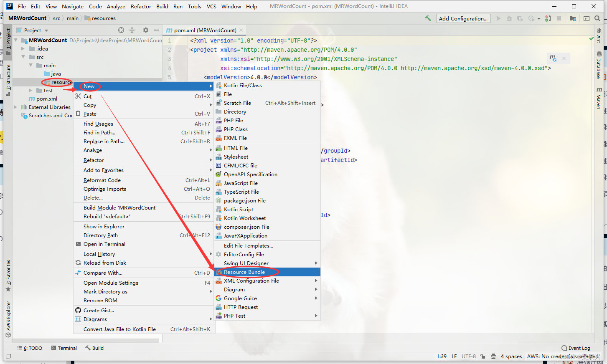Choose Scratch File menu entry
The image size is (607, 364).
pos(267,103)
